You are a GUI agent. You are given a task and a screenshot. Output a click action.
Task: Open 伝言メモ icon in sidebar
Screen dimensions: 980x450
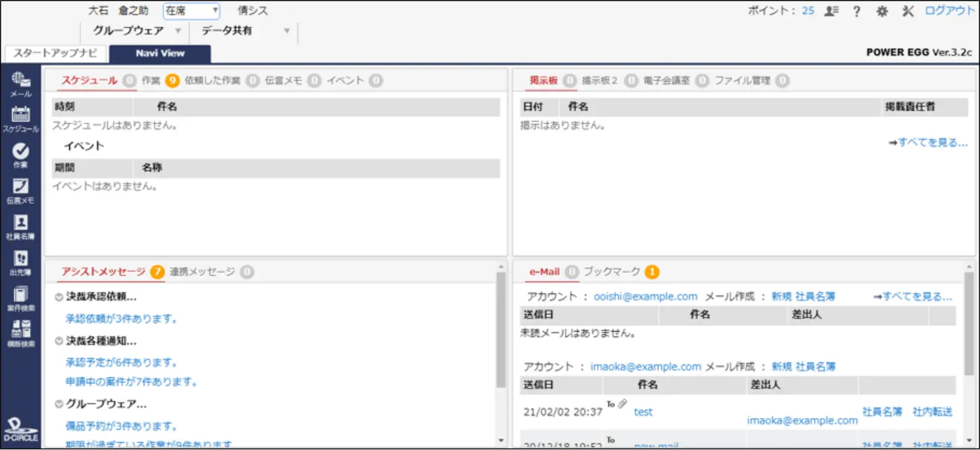click(x=21, y=188)
